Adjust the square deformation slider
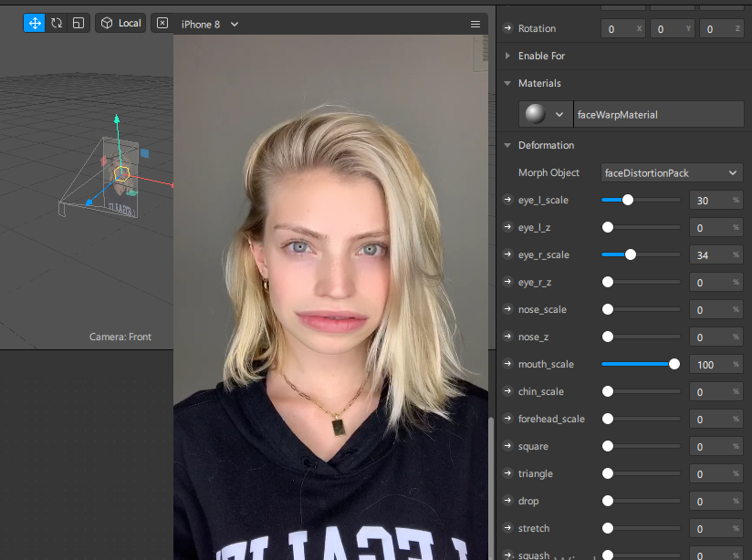Screen dimensions: 752x560 click(642, 446)
